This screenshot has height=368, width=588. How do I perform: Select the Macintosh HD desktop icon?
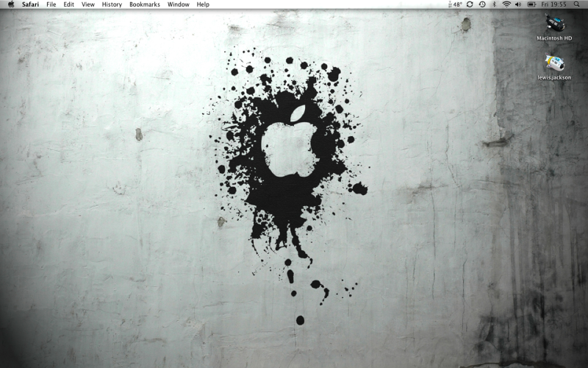(554, 24)
